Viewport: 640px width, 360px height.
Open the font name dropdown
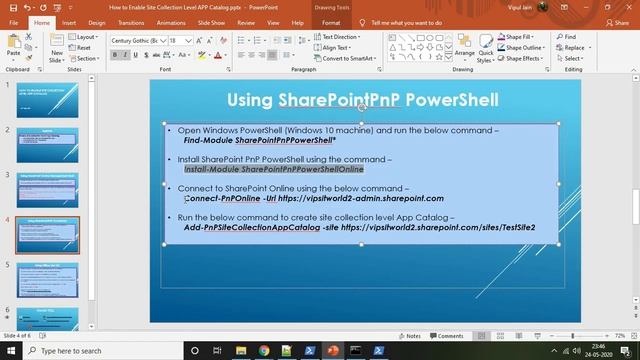[x=163, y=40]
